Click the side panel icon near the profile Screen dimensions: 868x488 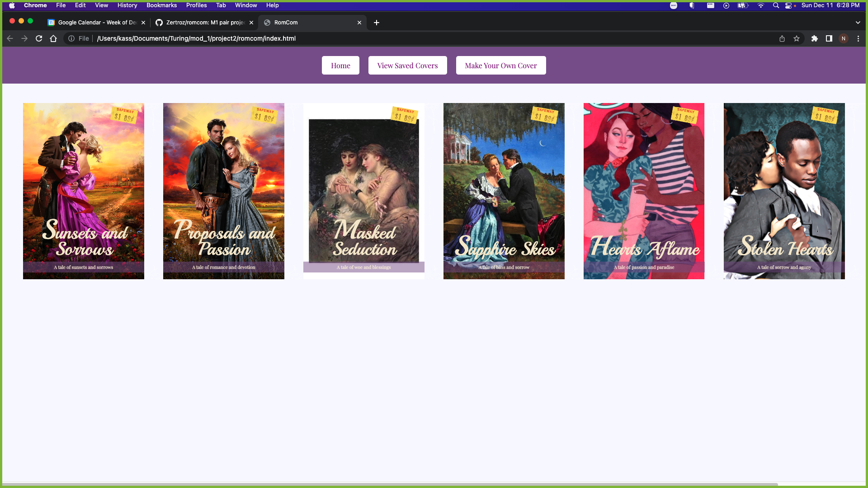click(829, 38)
